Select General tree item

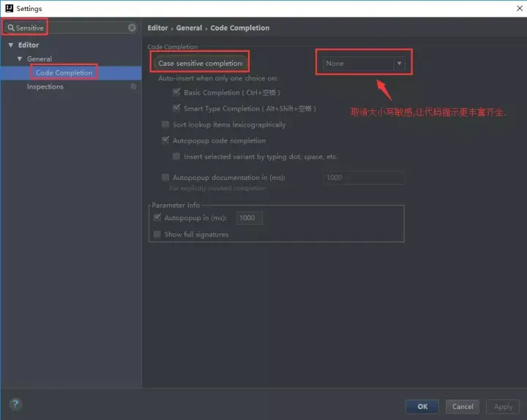[x=40, y=59]
